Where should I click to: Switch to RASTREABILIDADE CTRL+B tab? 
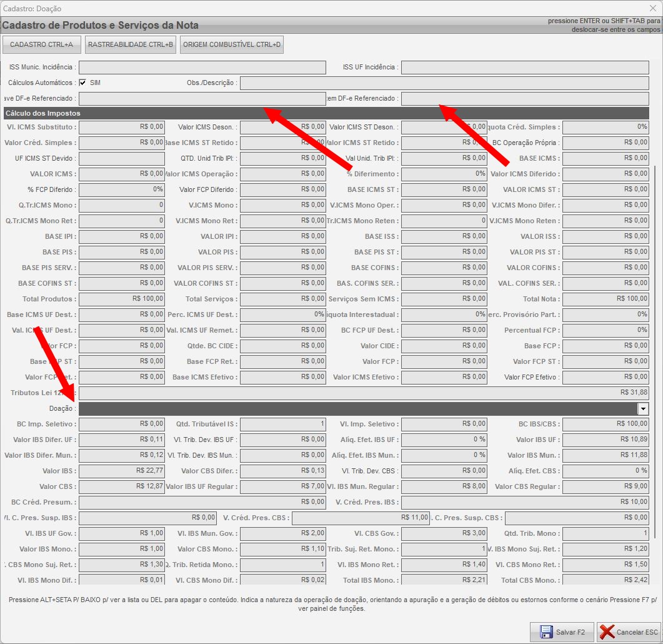point(131,44)
